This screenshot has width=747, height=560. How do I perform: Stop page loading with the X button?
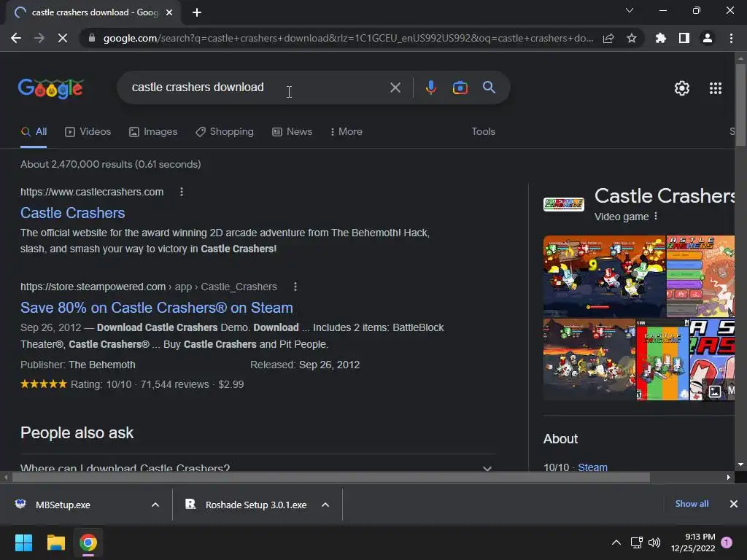click(x=63, y=38)
